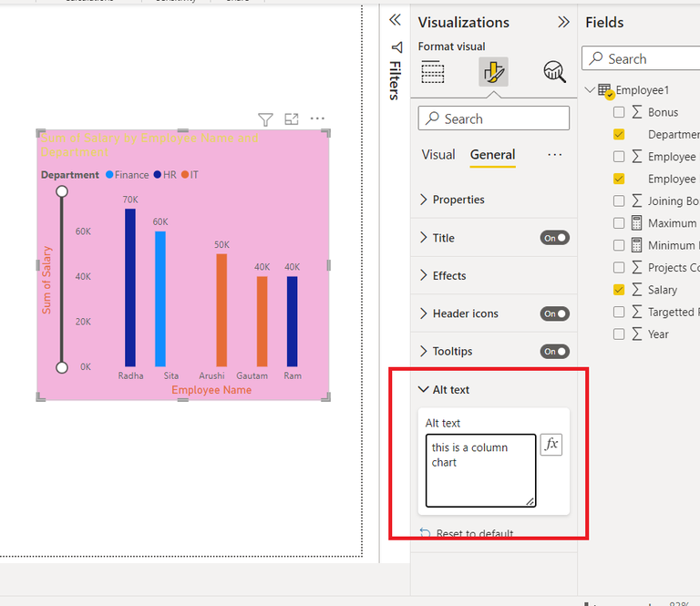Select Gautam's 40K column bar

coord(262,322)
